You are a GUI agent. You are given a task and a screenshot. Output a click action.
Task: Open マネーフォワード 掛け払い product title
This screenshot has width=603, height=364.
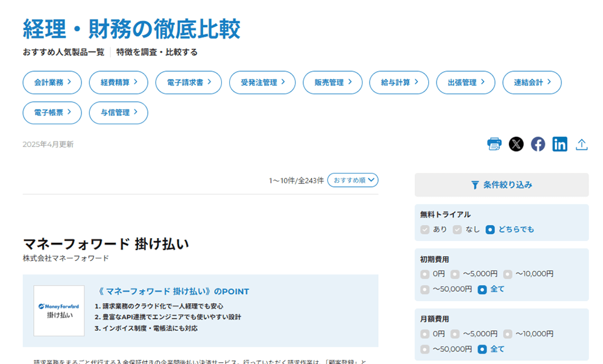[x=106, y=244]
